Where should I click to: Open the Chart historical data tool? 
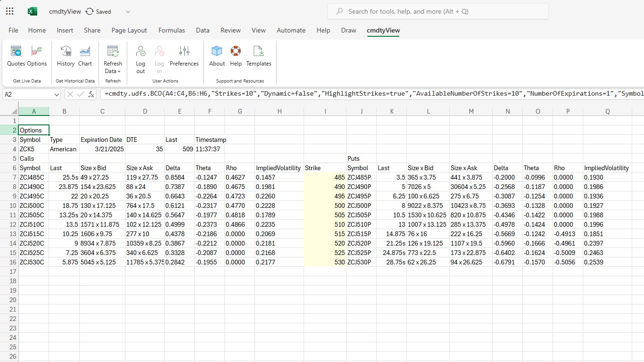(85, 56)
